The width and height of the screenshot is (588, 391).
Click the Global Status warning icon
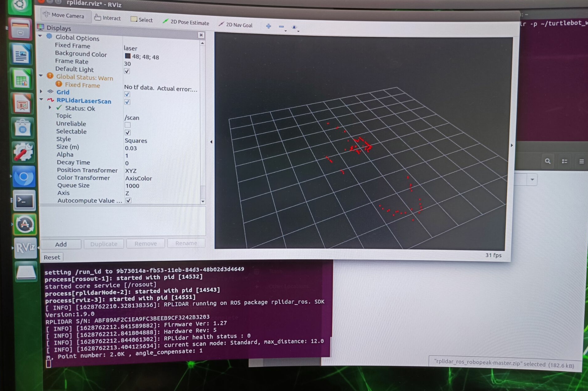tap(50, 76)
